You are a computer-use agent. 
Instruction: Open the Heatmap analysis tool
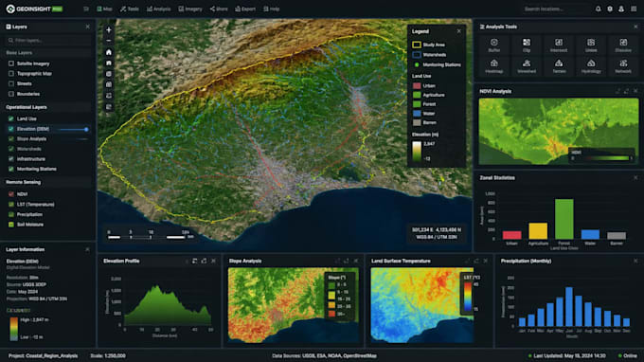click(x=494, y=66)
